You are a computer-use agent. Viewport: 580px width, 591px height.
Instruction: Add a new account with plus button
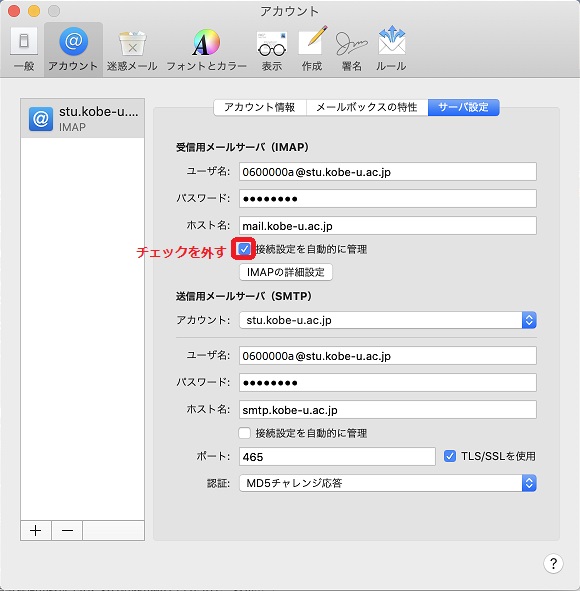(x=36, y=531)
